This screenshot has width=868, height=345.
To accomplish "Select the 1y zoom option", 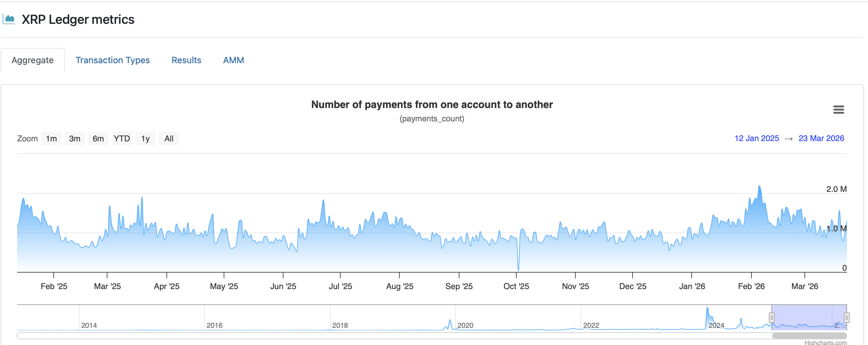I will [145, 138].
